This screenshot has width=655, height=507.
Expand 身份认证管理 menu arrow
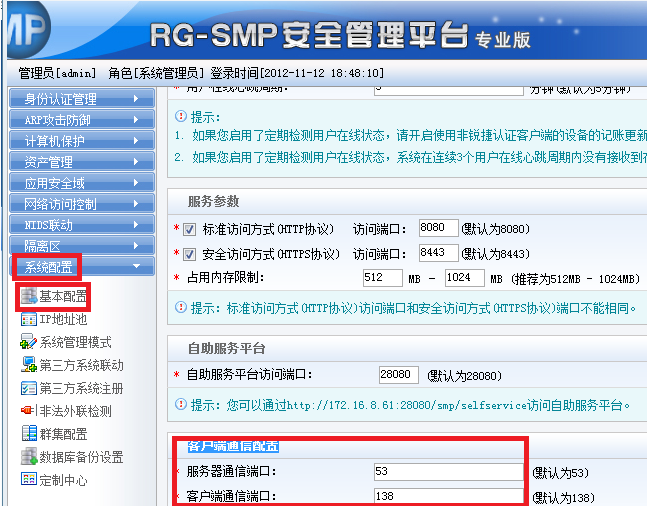[x=135, y=99]
